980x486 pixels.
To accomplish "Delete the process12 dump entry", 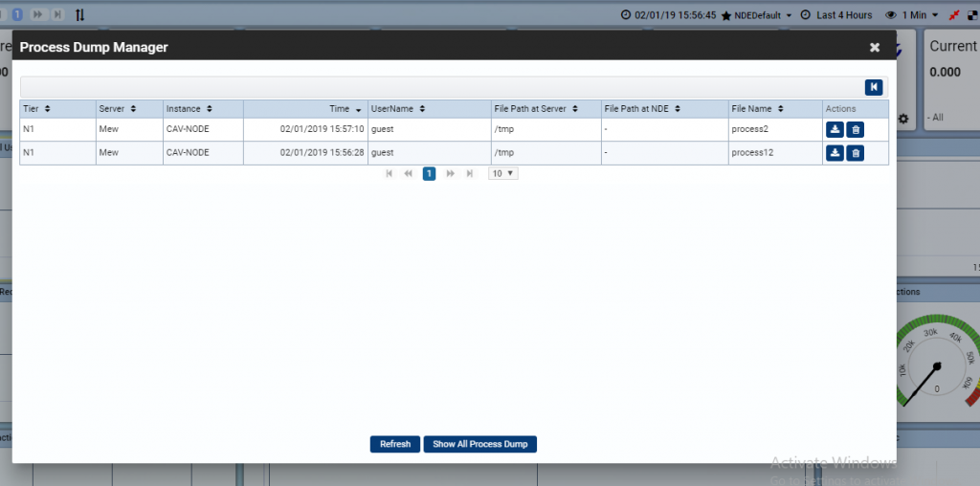I will (855, 153).
